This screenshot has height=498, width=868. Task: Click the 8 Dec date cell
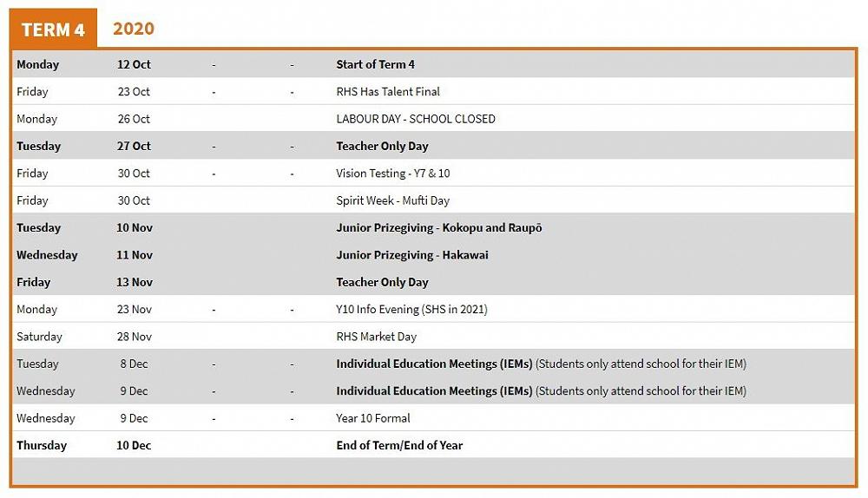click(134, 364)
